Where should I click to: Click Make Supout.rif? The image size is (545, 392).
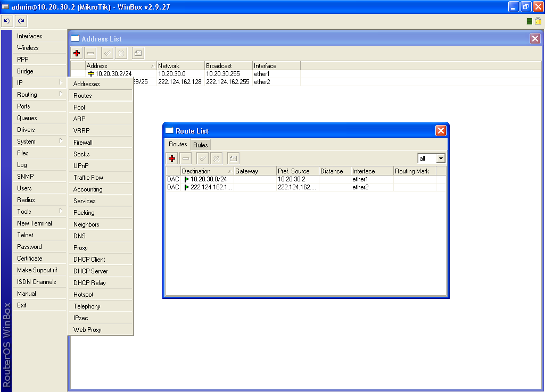click(x=39, y=270)
